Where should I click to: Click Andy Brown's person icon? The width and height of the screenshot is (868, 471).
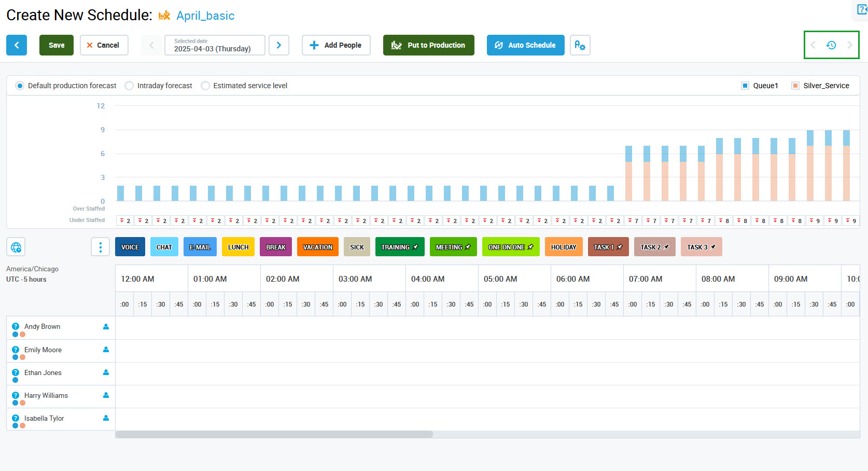pyautogui.click(x=106, y=327)
